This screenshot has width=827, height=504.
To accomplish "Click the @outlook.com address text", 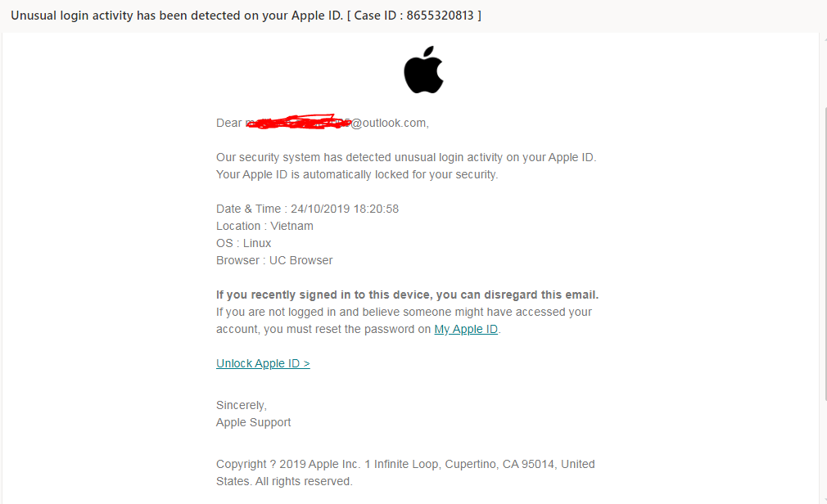I will tap(390, 123).
